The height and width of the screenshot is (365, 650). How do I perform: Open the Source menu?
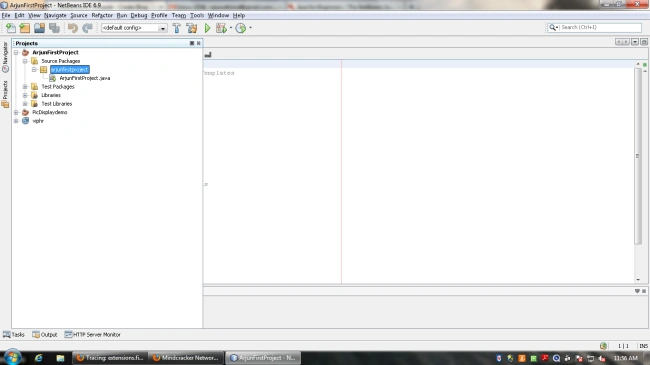(x=79, y=15)
